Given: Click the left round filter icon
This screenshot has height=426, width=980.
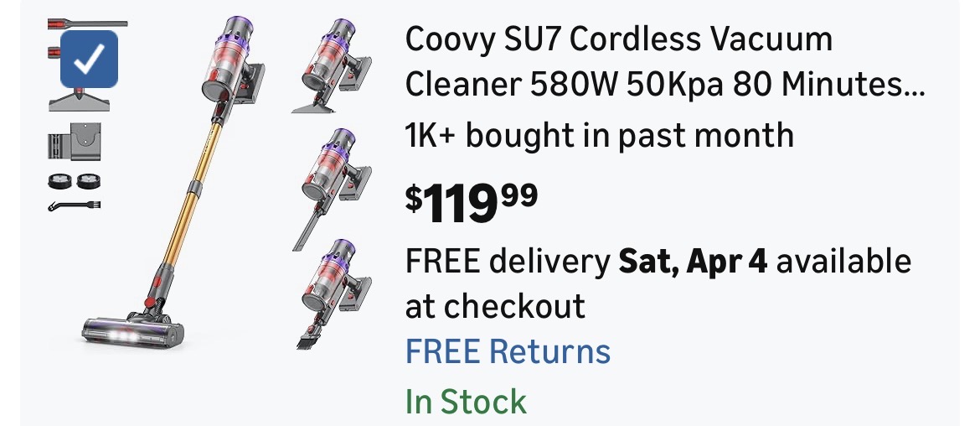Looking at the screenshot, I should [59, 179].
